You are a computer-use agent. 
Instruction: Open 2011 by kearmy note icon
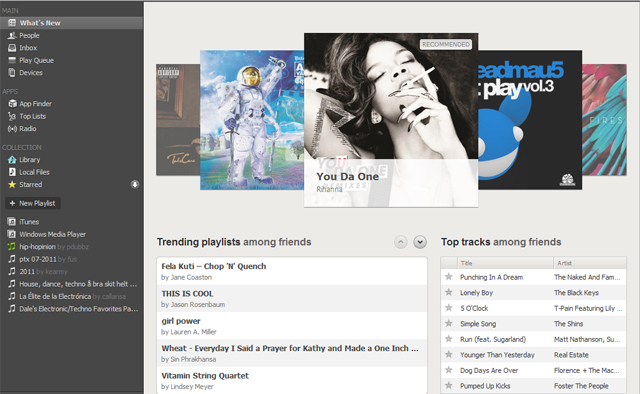point(12,272)
